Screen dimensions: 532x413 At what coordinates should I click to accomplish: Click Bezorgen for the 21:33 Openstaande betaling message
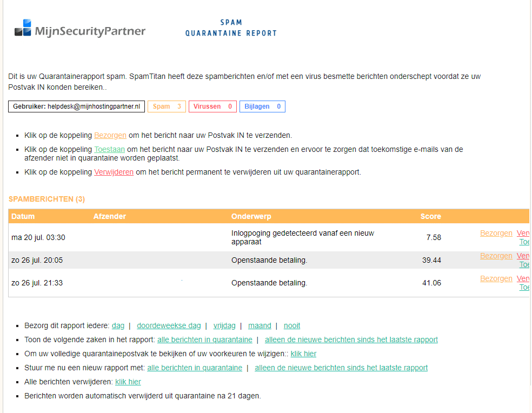[496, 278]
